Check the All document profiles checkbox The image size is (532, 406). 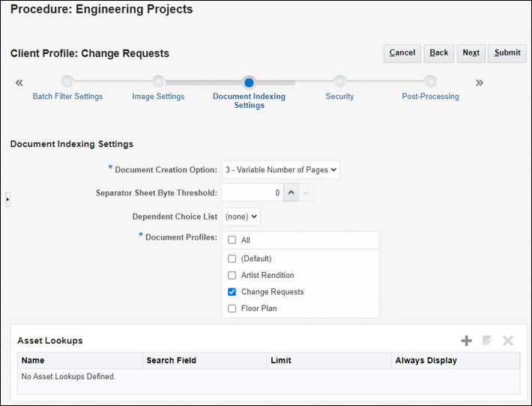[x=232, y=240]
